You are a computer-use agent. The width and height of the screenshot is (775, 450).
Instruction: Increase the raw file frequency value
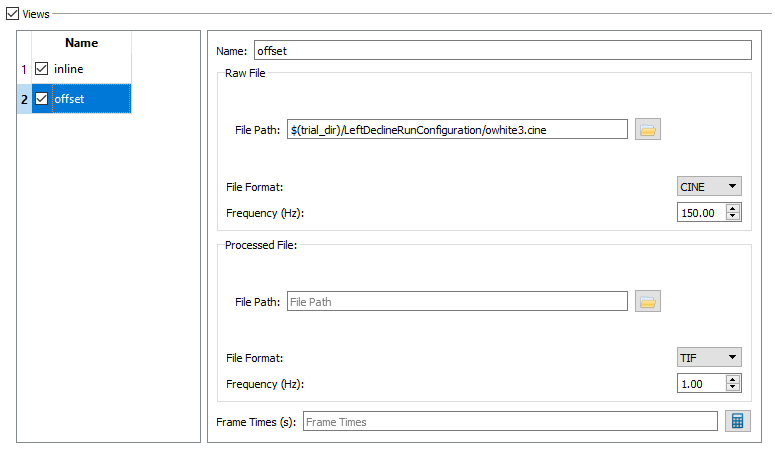[733, 209]
